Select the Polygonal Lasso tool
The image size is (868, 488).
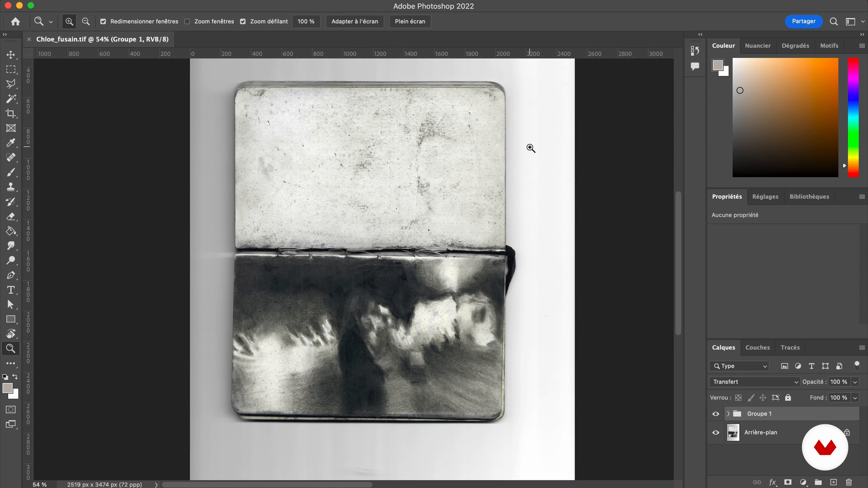tap(11, 84)
